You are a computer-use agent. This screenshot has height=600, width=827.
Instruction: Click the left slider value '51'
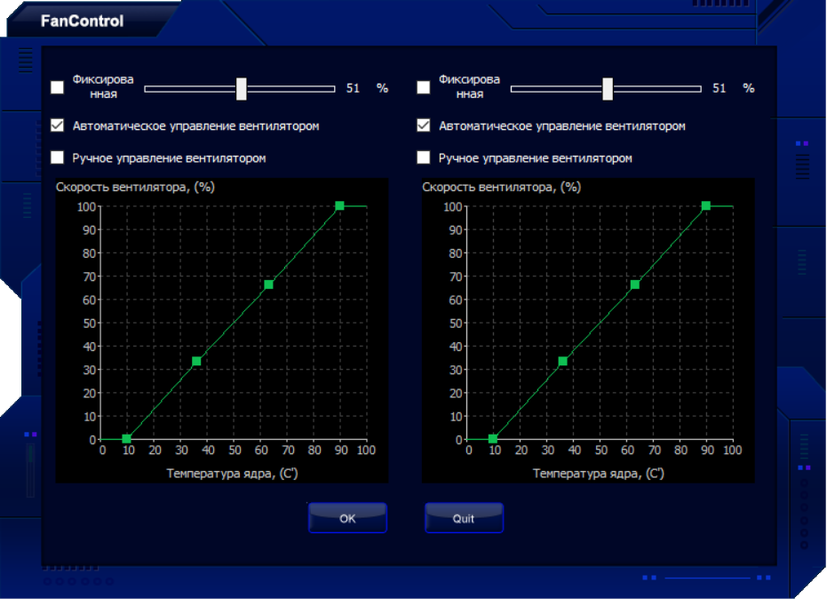353,88
